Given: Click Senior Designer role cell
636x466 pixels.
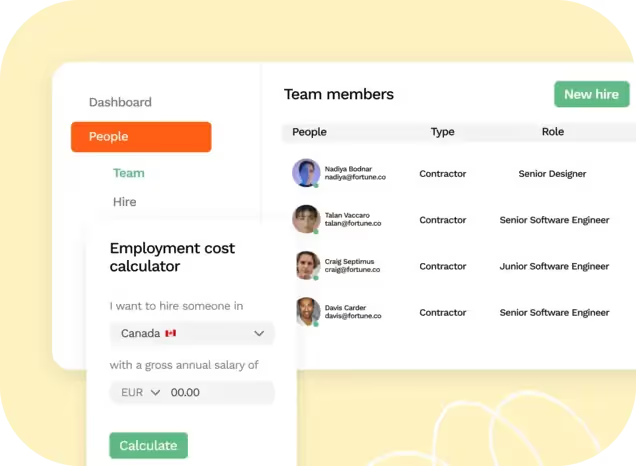Looking at the screenshot, I should [552, 174].
